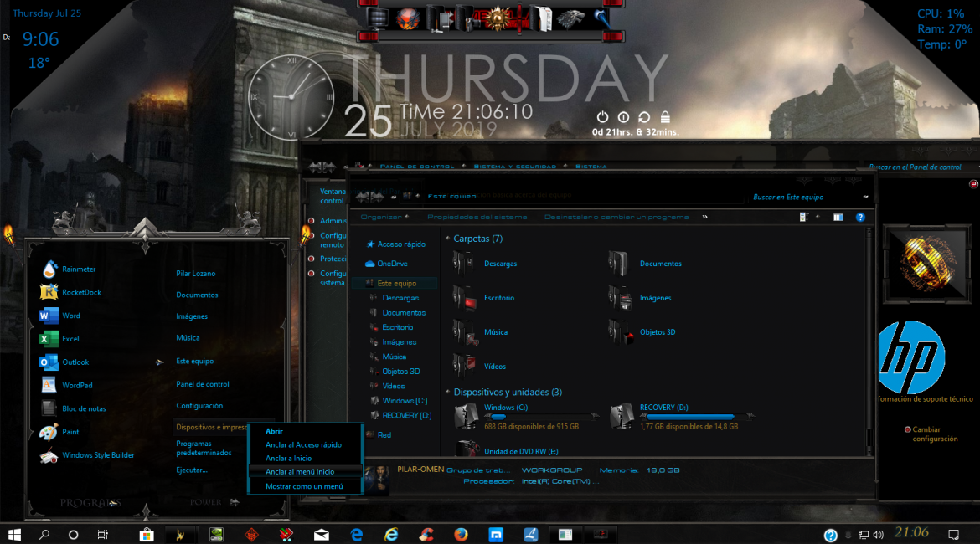This screenshot has height=544, width=980.
Task: Click the restart icon on the desktop widget
Action: coord(644,117)
